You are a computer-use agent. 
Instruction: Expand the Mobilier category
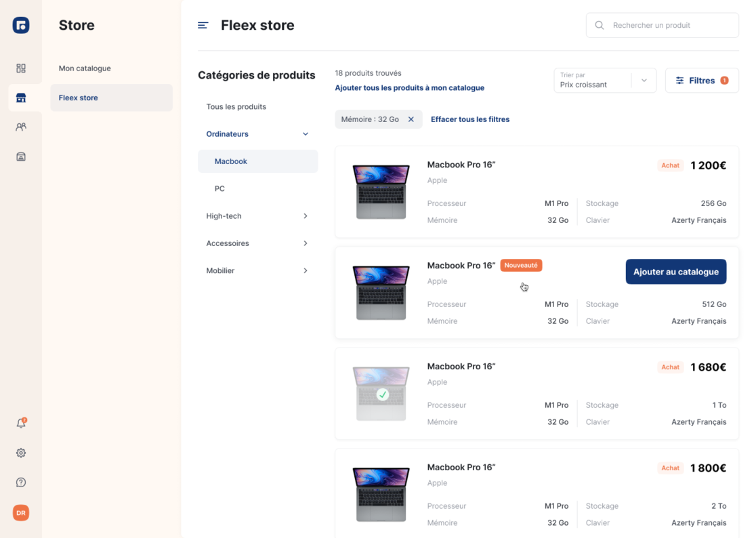(x=305, y=271)
